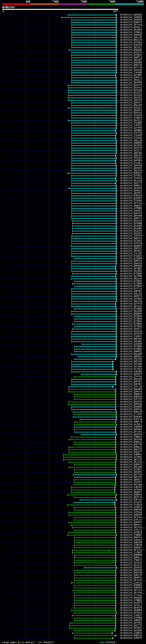Open hit UniRef100_O48869

[131, 20]
